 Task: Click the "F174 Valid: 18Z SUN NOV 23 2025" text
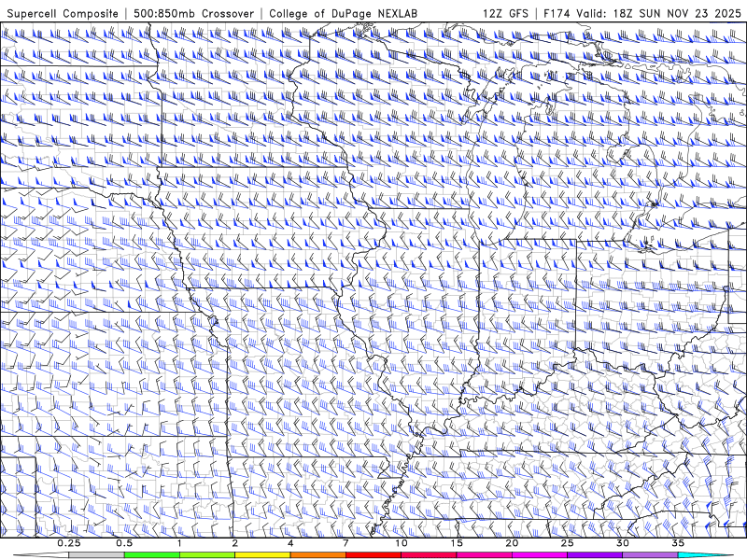click(x=642, y=13)
